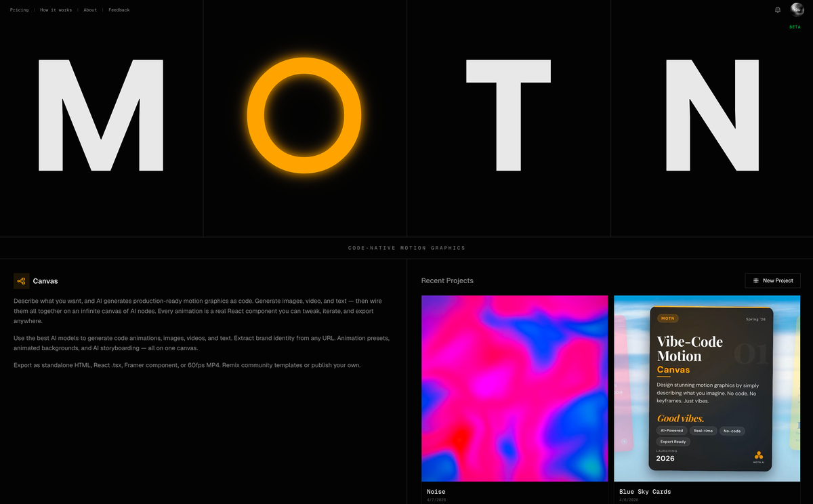This screenshot has width=813, height=504.
Task: Select the Blue Sky Cards title
Action: [645, 492]
